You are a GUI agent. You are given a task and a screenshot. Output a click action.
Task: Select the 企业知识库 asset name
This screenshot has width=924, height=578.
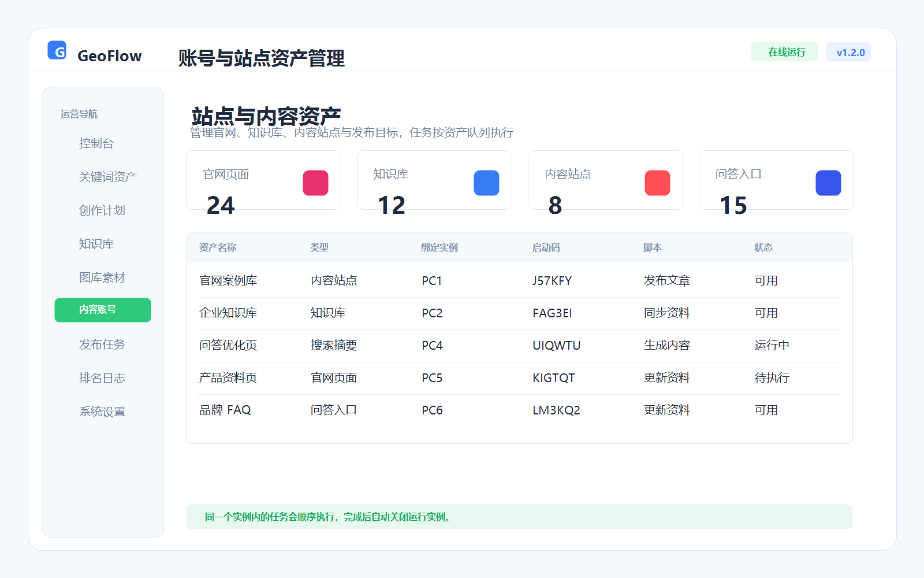pyautogui.click(x=228, y=313)
